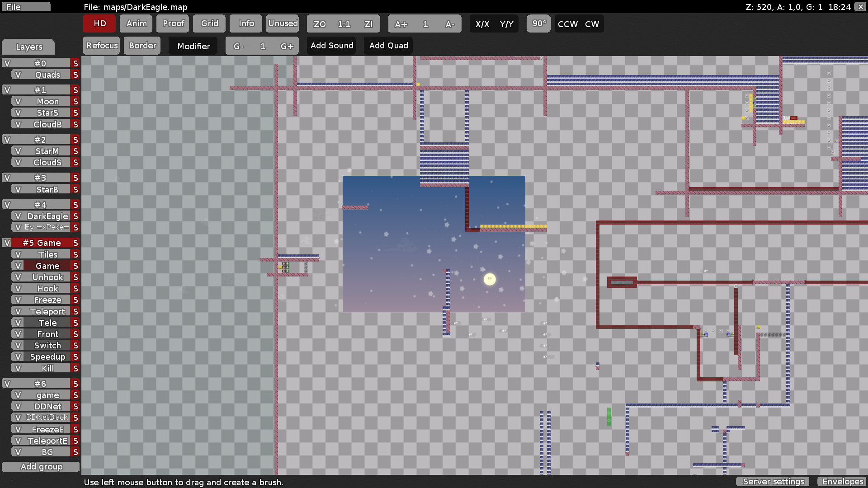Click the Add group button
Viewport: 868px width, 488px height.
click(x=41, y=466)
